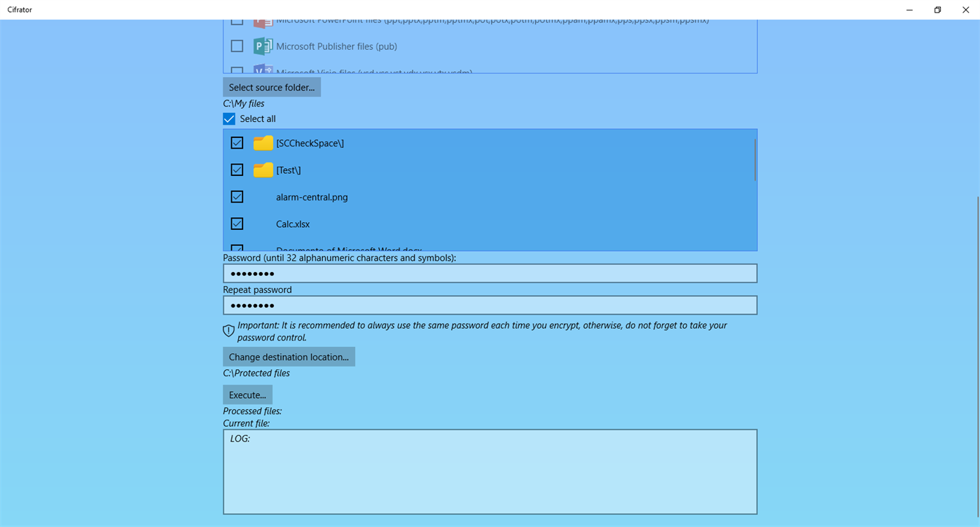Click inside the Repeat password field
Screen dimensions: 980x527
[x=490, y=305]
